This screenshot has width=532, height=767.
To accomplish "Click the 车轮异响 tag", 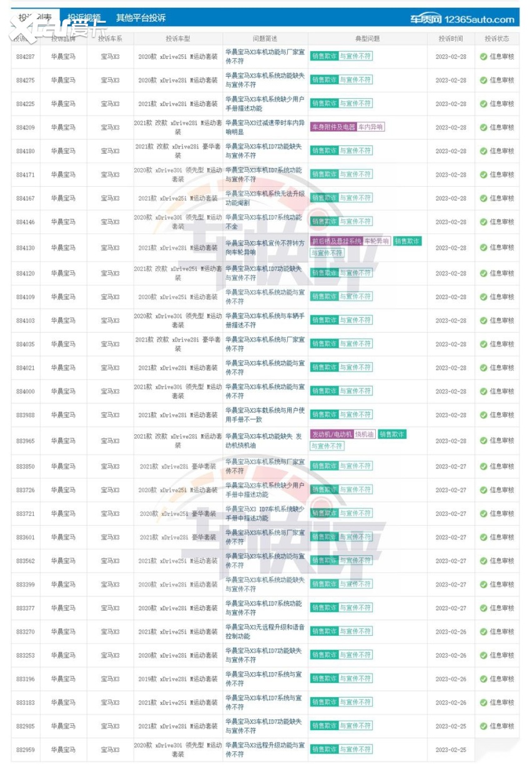I will click(x=377, y=241).
